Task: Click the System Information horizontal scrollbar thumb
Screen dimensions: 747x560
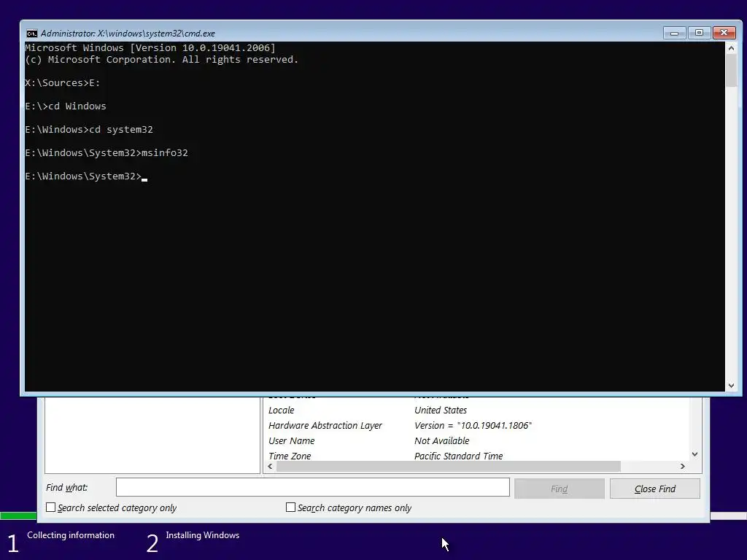Action: (449, 466)
